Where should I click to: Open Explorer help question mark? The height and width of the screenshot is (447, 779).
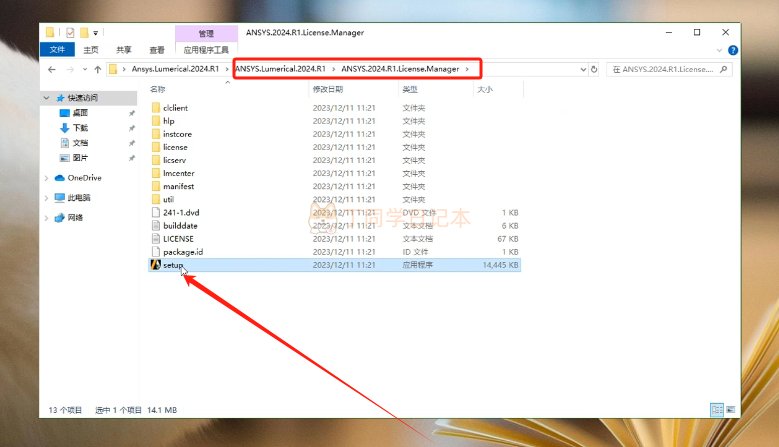(x=733, y=50)
